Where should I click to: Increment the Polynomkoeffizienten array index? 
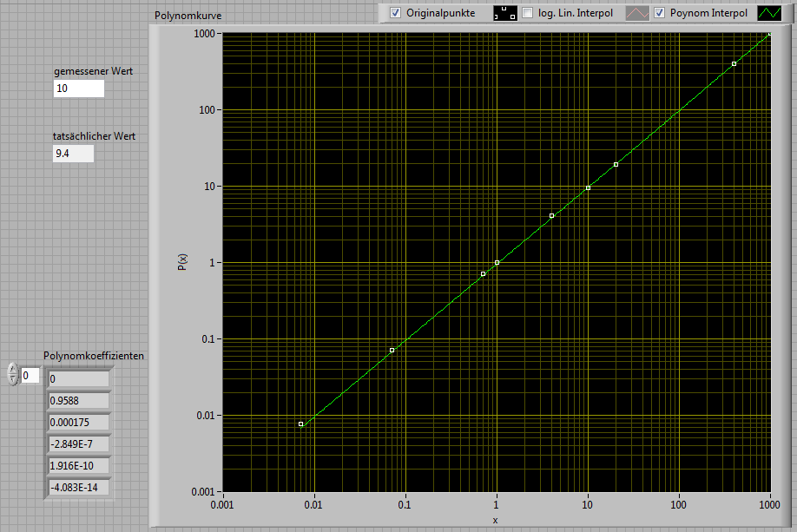coord(13,370)
